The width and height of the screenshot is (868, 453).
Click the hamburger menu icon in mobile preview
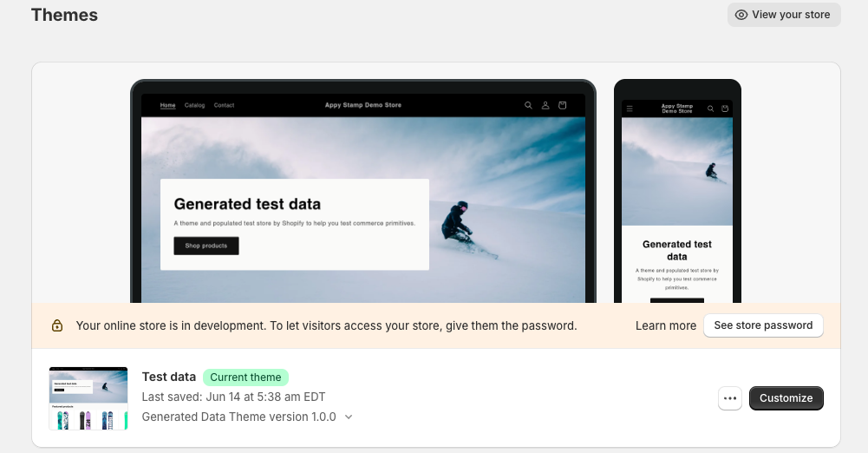pyautogui.click(x=630, y=109)
